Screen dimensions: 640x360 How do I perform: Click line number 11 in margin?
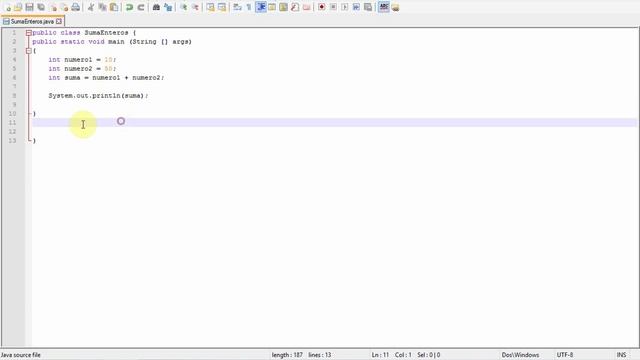click(x=12, y=122)
